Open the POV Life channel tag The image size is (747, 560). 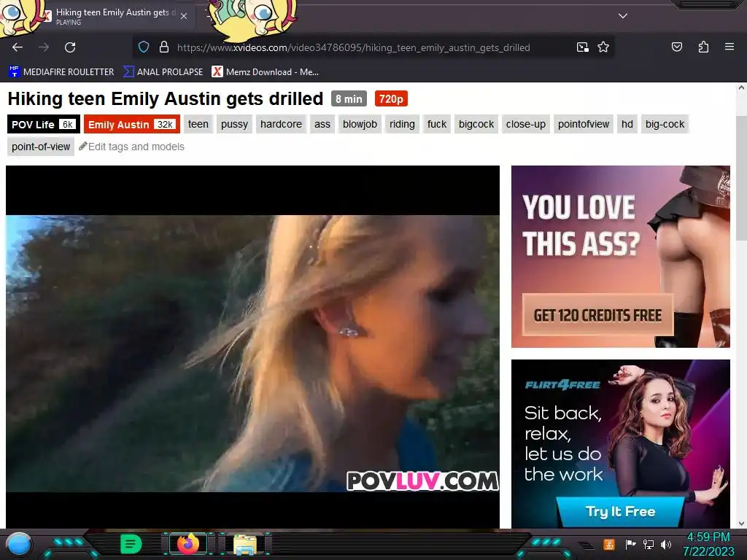tap(43, 124)
